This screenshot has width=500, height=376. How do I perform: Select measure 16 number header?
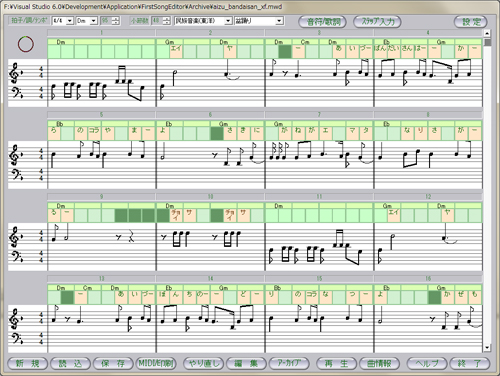428,279
